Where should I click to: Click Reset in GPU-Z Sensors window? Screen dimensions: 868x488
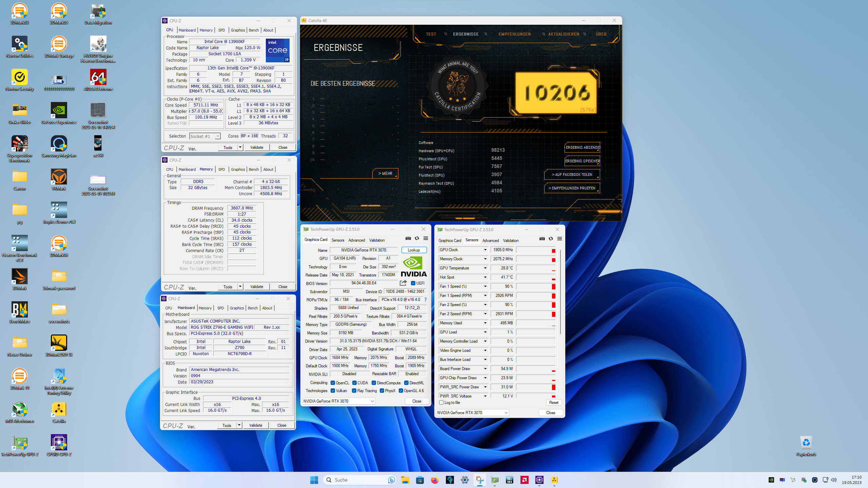(554, 403)
